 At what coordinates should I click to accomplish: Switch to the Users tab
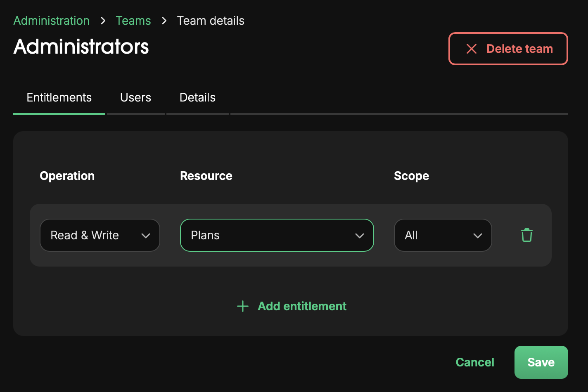pos(135,97)
